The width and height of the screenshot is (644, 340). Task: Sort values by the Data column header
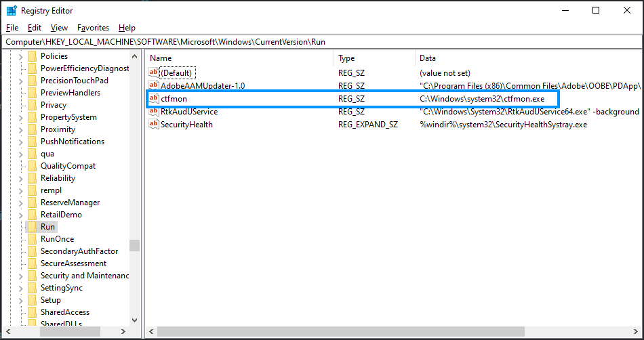coord(529,58)
